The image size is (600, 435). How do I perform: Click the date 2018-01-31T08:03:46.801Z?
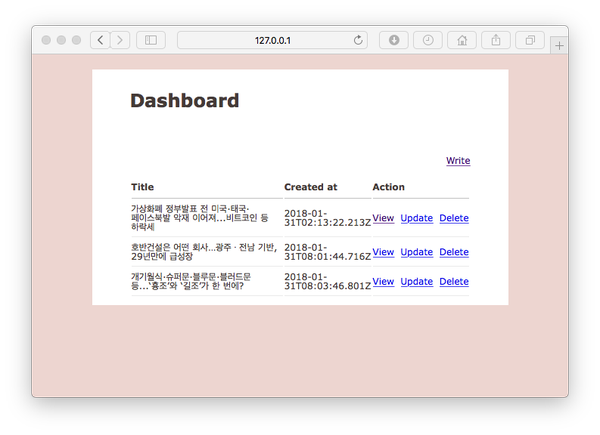[x=328, y=281]
